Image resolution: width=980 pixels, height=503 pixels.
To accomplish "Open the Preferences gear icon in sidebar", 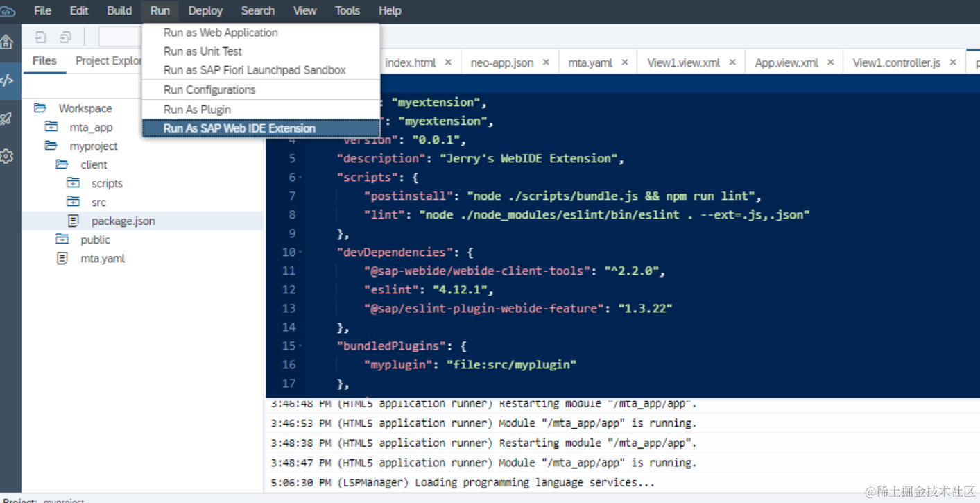I will 6,156.
